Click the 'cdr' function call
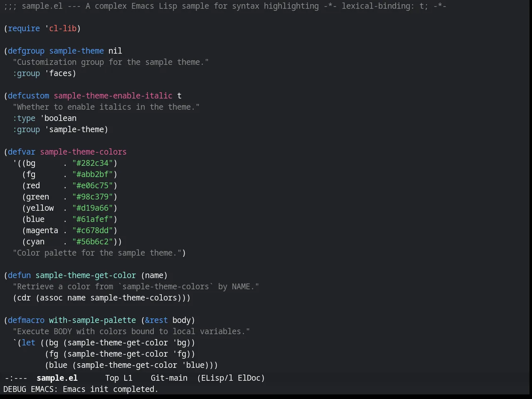The image size is (532, 399). 24,298
